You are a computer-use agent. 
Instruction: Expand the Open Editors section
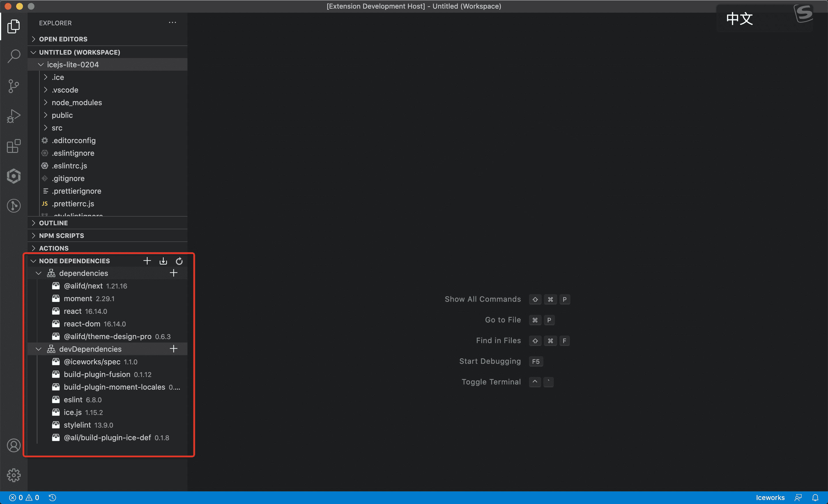tap(108, 39)
